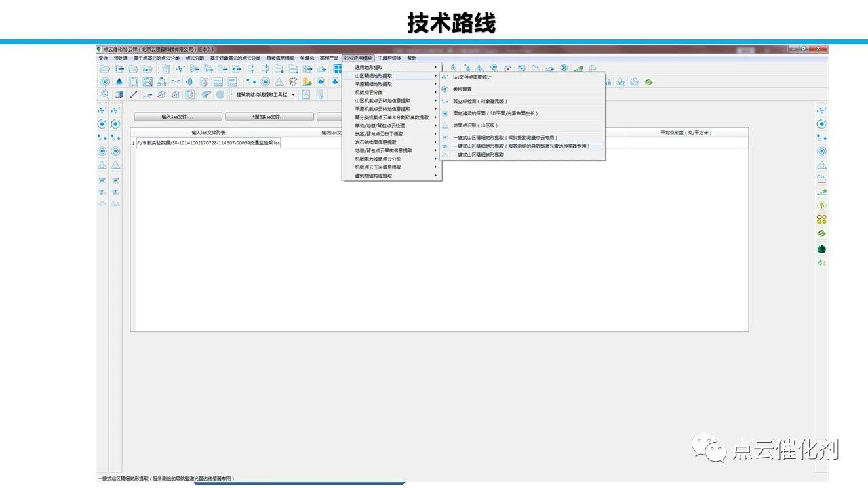
Task: Choose 面向滤波的探面 submenu item
Action: click(522, 113)
